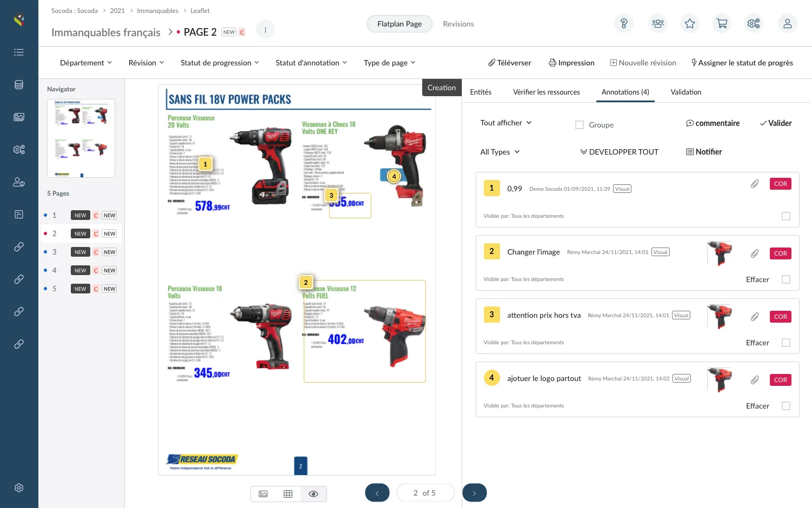This screenshot has width=812, height=508.
Task: Open the three-dot page options menu
Action: coord(265,30)
